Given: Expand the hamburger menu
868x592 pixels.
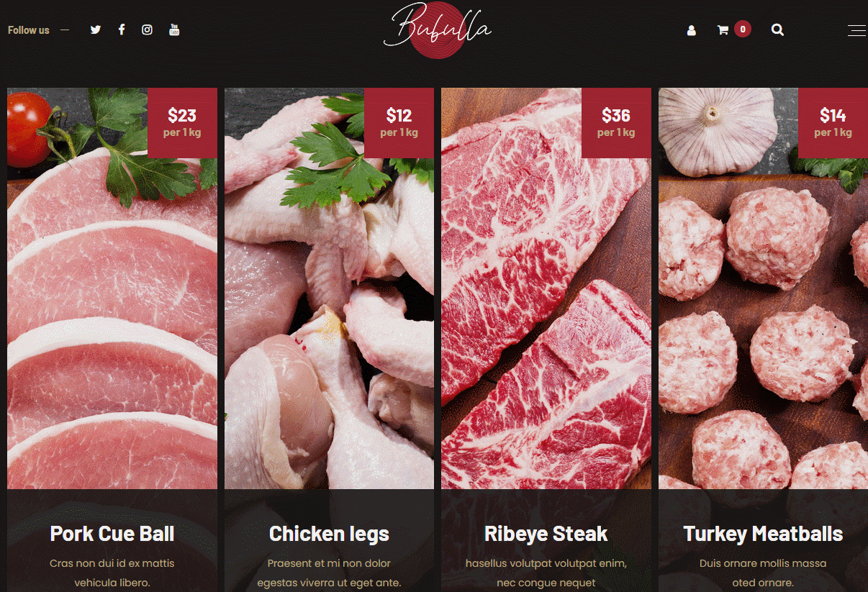Looking at the screenshot, I should [x=856, y=30].
